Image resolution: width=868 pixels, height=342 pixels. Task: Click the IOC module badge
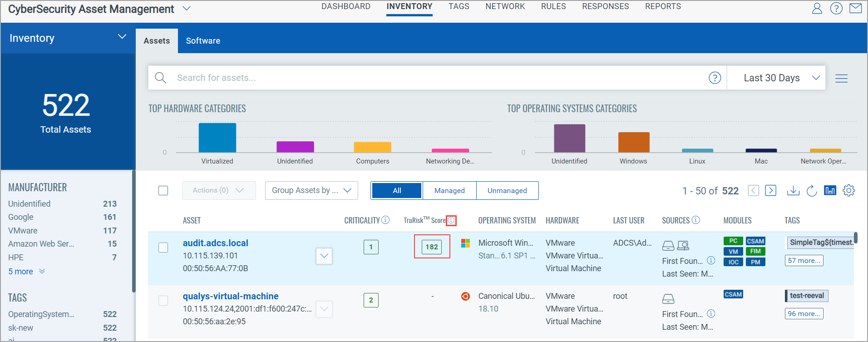pos(733,262)
